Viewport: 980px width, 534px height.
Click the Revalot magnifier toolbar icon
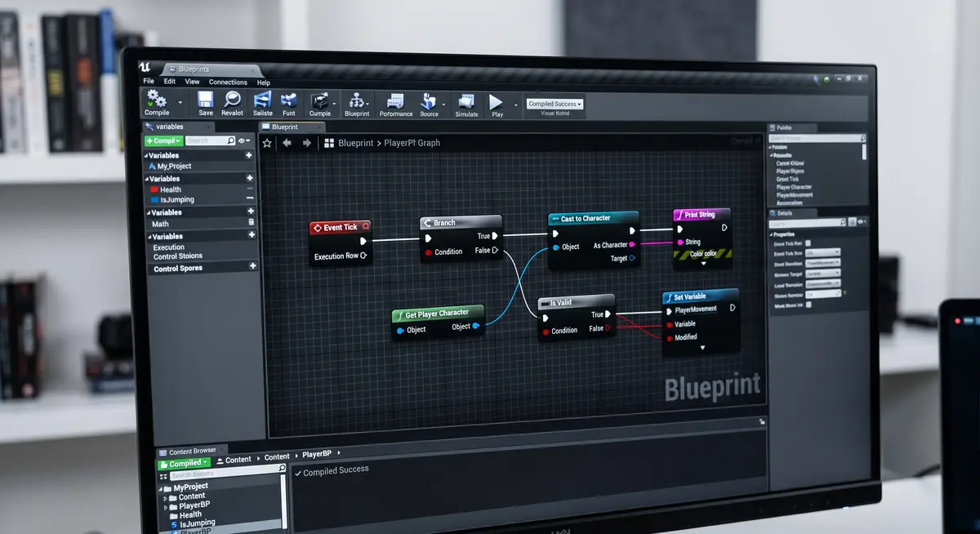click(x=232, y=100)
